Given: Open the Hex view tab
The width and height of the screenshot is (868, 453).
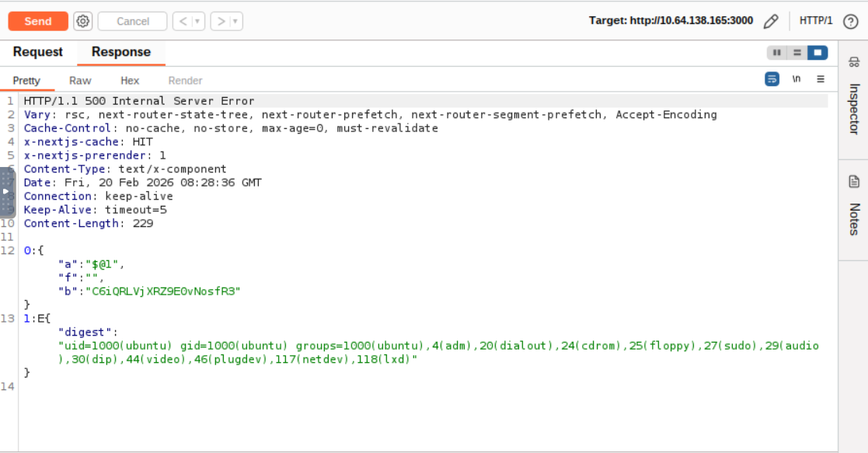Looking at the screenshot, I should point(130,80).
